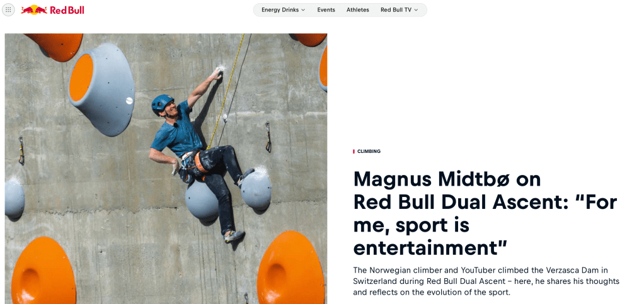Select the CLIMBING category tag
Screen dimensions: 644x304
click(369, 152)
